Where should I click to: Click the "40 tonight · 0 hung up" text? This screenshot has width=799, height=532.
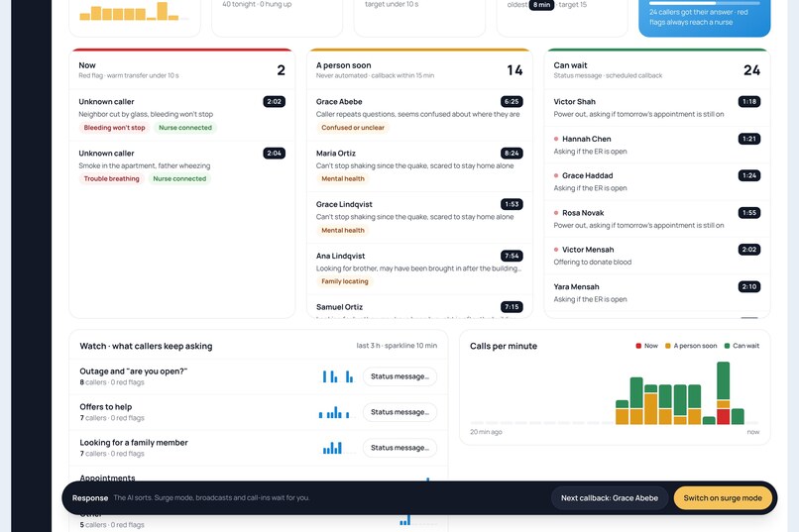tap(257, 4)
